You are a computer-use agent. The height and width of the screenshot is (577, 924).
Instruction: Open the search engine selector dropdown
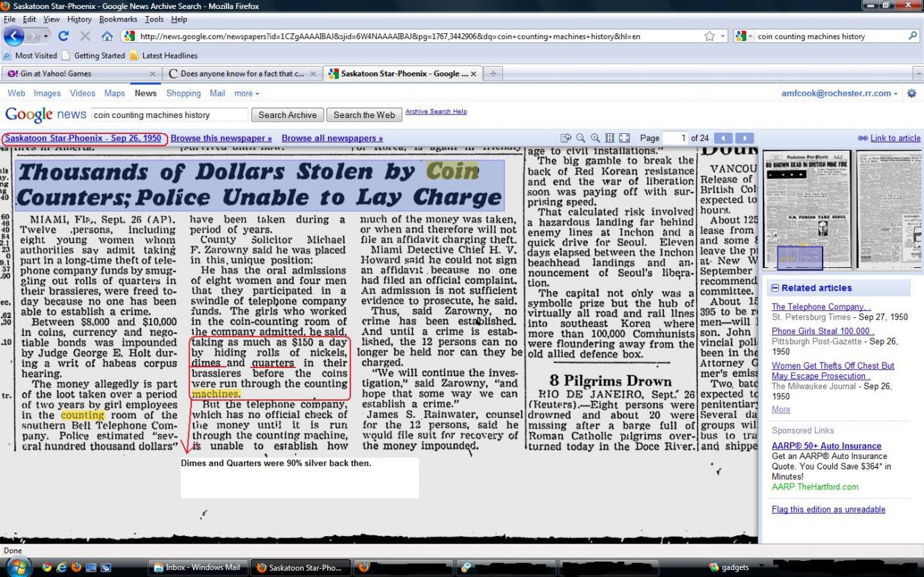743,36
